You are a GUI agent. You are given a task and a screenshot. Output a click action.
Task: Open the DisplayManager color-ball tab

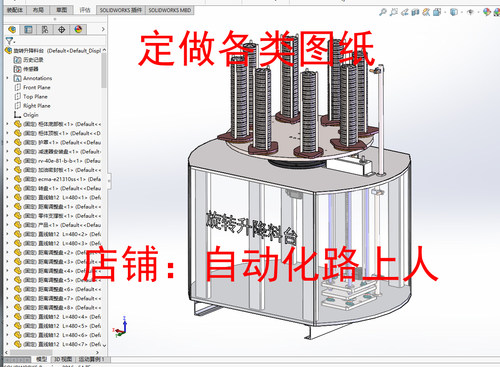coord(78,29)
